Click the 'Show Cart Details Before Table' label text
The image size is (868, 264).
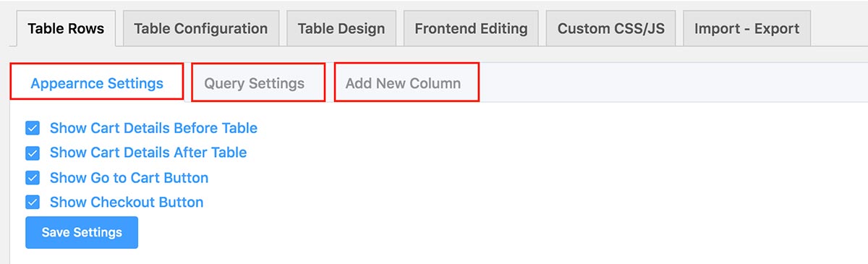click(x=153, y=128)
